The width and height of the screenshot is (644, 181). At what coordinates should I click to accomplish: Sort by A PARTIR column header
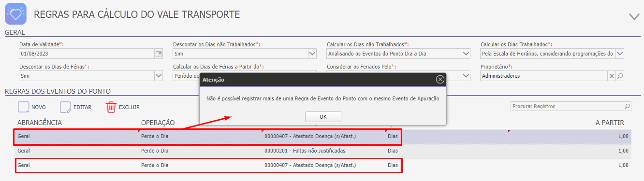tap(610, 123)
